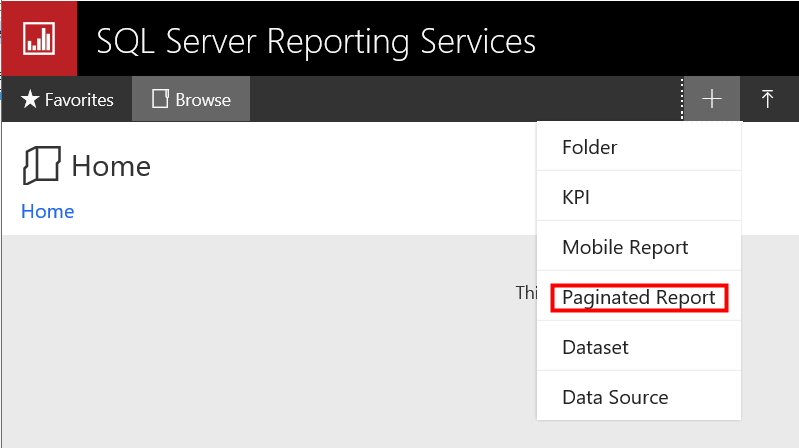Click the Home folder icon beside the heading

pos(42,165)
